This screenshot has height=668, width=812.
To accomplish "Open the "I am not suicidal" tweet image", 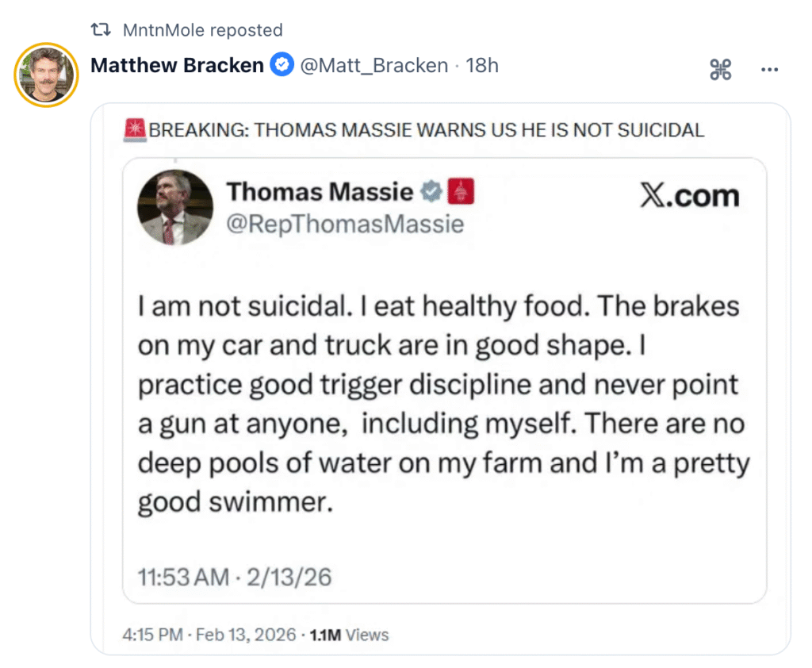I will pos(444,405).
